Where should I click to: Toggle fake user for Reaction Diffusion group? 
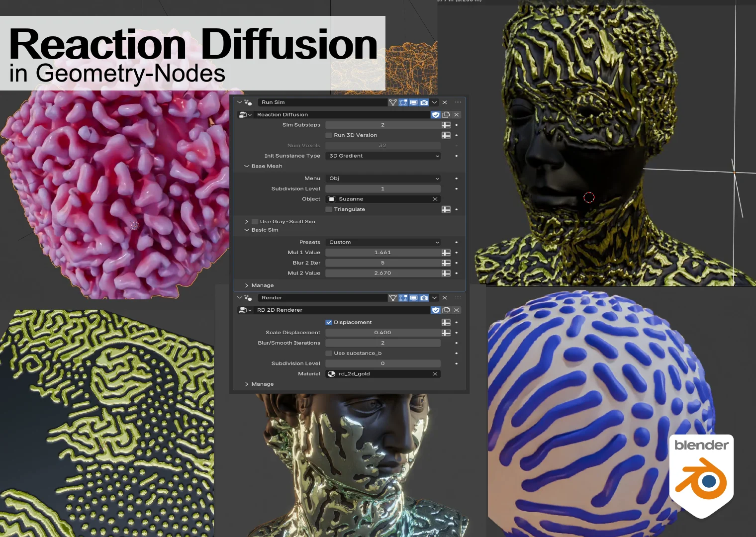click(x=436, y=115)
